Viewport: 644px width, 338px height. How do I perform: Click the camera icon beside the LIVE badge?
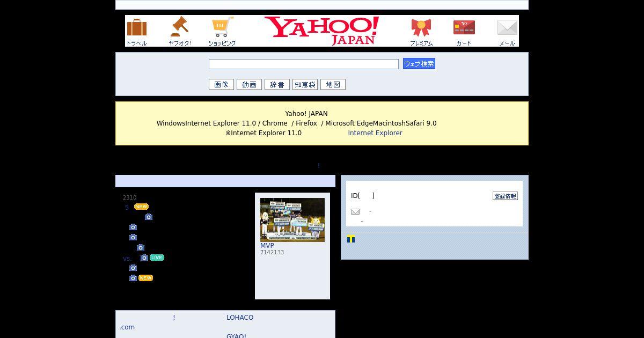coord(144,258)
